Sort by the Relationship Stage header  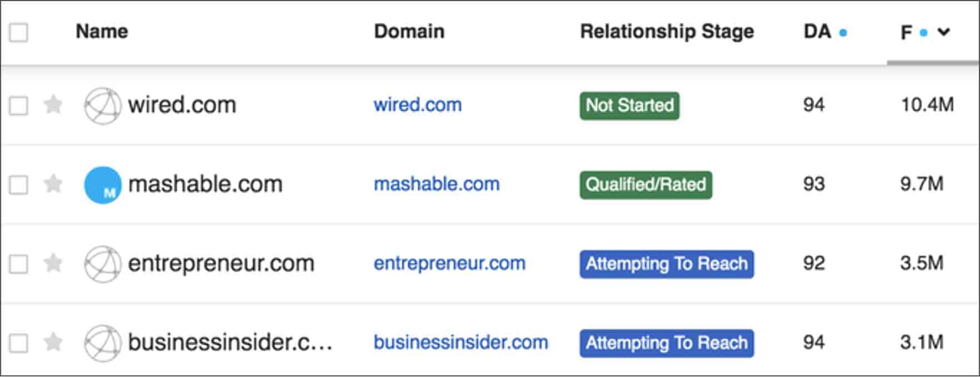click(667, 32)
